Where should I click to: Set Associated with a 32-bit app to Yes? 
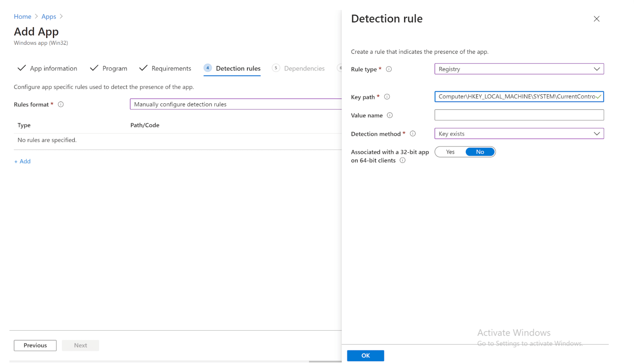click(450, 152)
